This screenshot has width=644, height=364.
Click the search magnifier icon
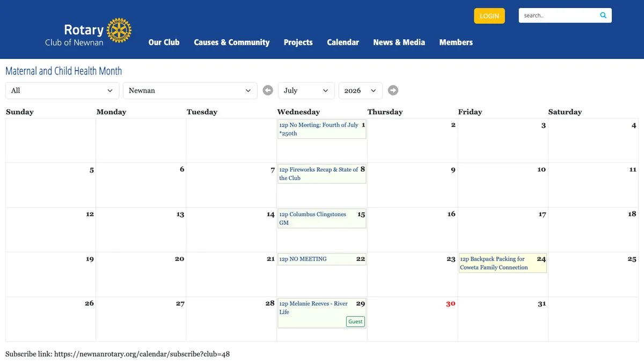click(603, 16)
